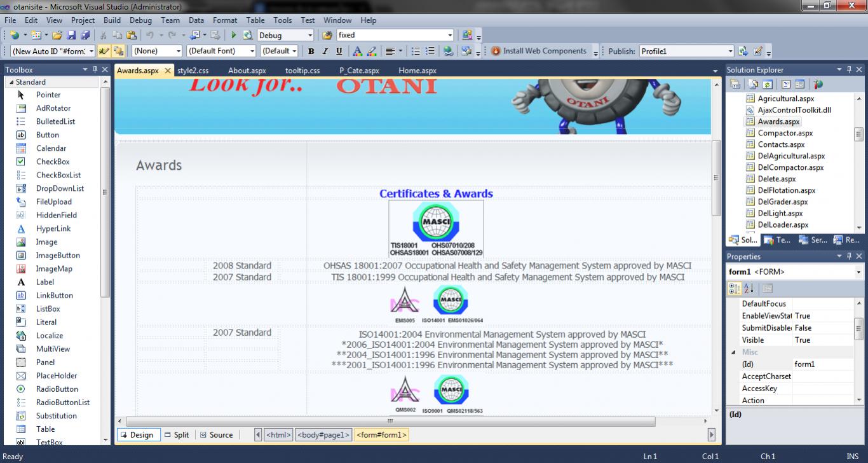Select the <body#page1> tag in breadcrumb
Screen dimensions: 868x463
pos(323,435)
